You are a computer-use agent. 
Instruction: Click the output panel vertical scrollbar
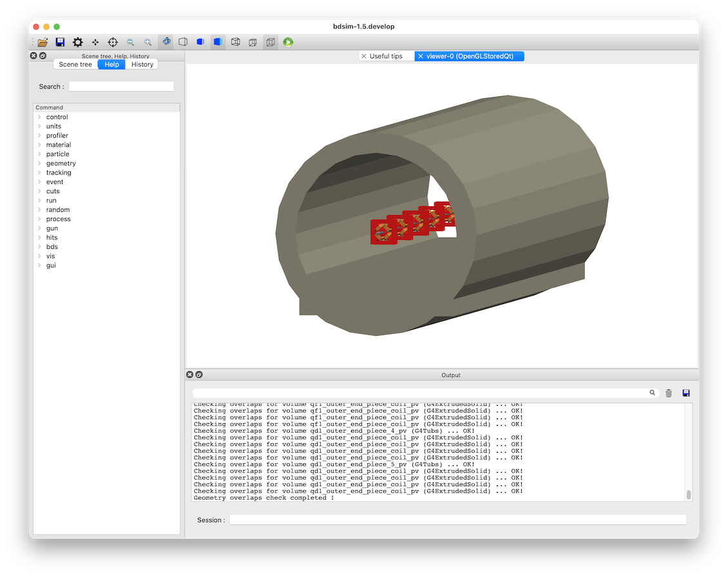(689, 452)
